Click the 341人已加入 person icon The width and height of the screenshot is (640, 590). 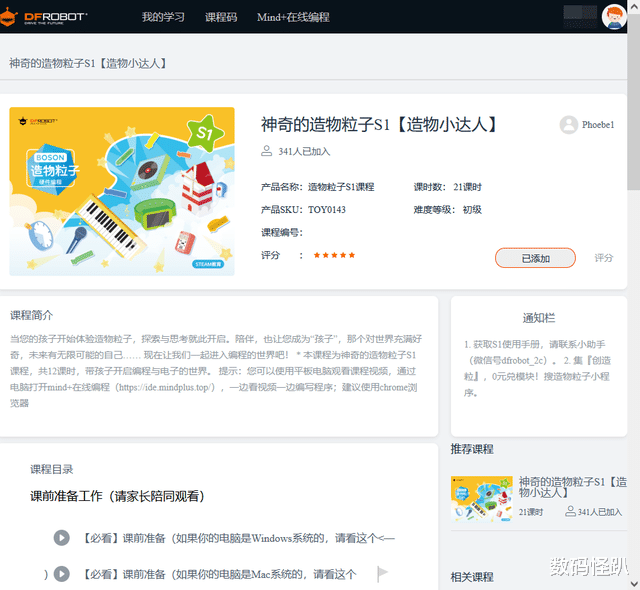pos(267,151)
